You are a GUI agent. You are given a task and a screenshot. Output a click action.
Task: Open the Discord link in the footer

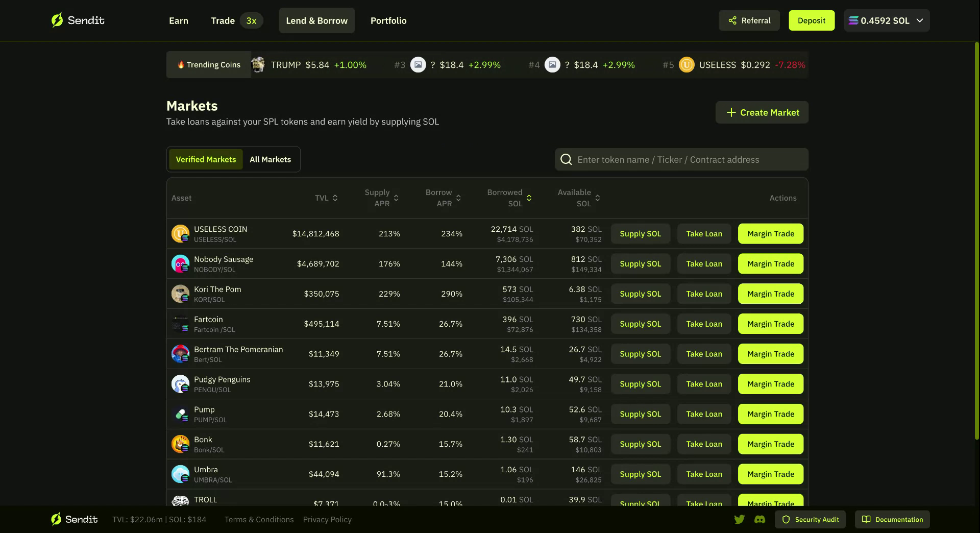(759, 520)
